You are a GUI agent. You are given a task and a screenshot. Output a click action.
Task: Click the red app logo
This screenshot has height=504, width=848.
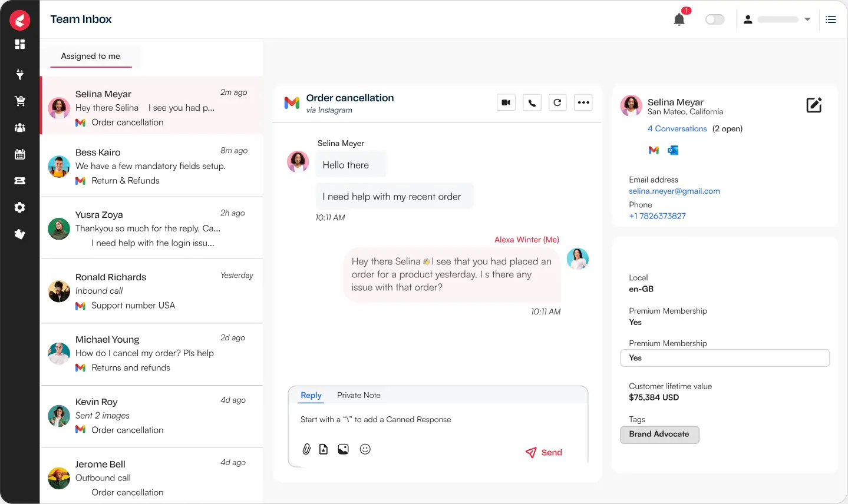click(x=19, y=20)
